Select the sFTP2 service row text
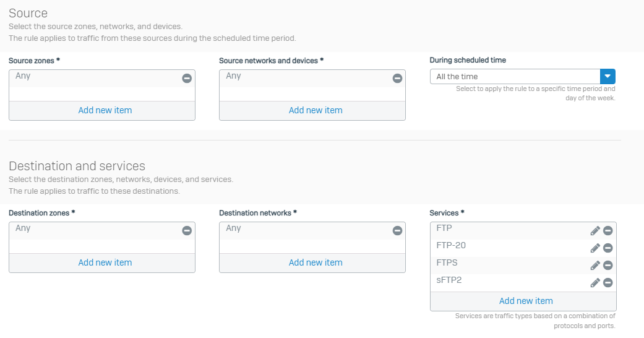The height and width of the screenshot is (338, 644). click(449, 280)
